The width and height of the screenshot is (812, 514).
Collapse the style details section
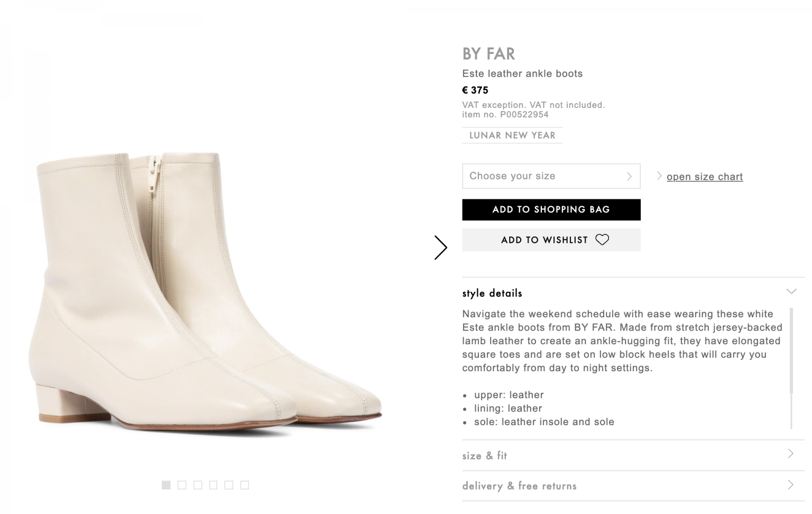pos(791,292)
